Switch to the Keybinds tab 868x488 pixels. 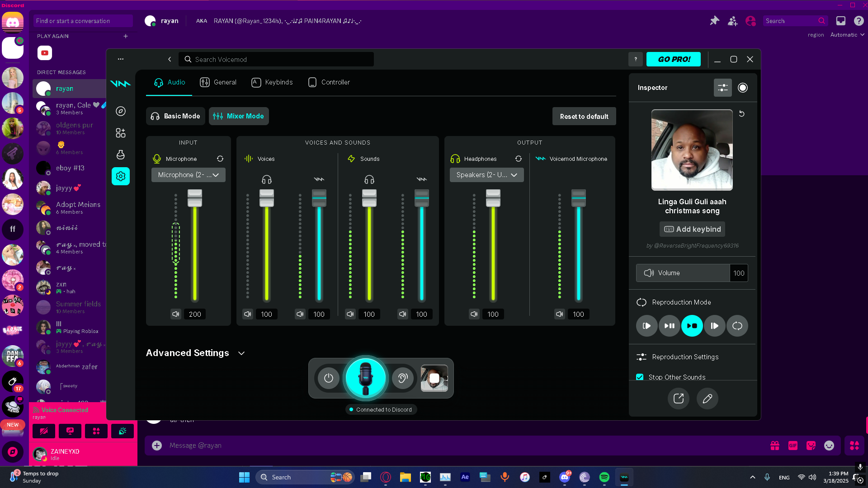tap(272, 82)
